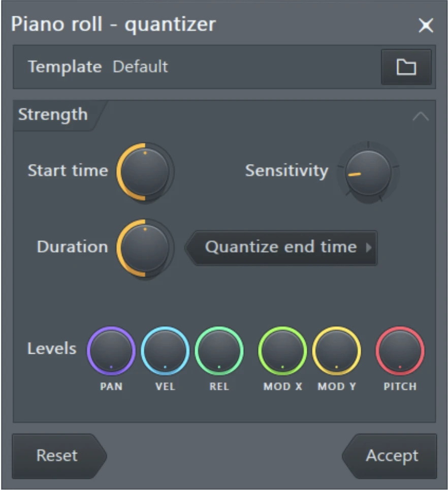Click the Strength tab header
Screen dimensions: 448x490
[x=53, y=115]
